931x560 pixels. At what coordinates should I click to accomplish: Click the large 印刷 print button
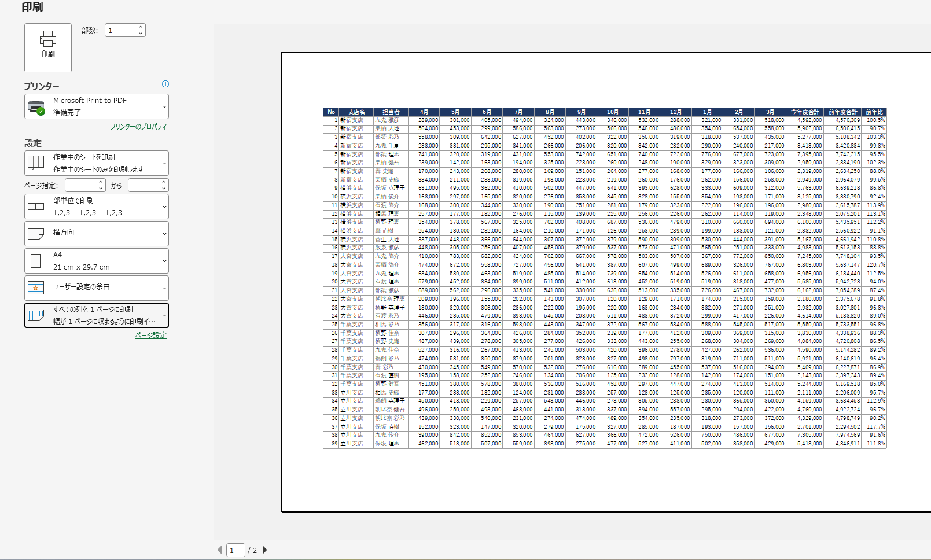tap(48, 47)
